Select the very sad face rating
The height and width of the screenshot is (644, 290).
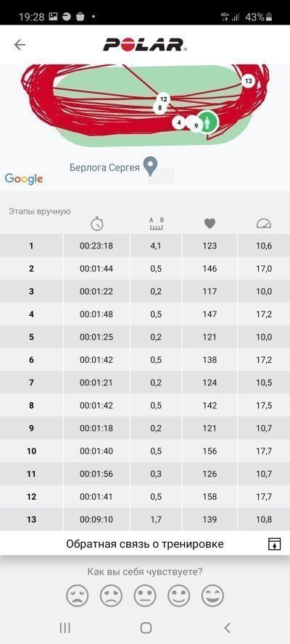coord(78,595)
